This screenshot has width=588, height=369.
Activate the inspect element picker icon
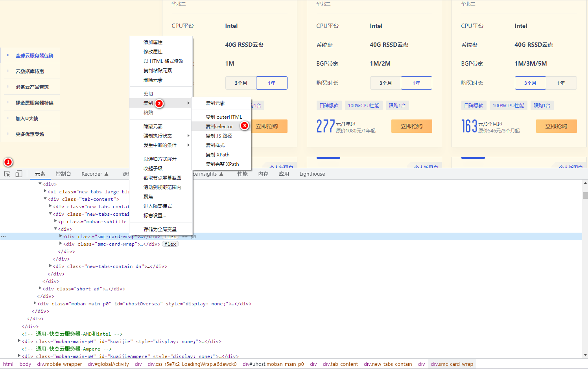point(7,174)
